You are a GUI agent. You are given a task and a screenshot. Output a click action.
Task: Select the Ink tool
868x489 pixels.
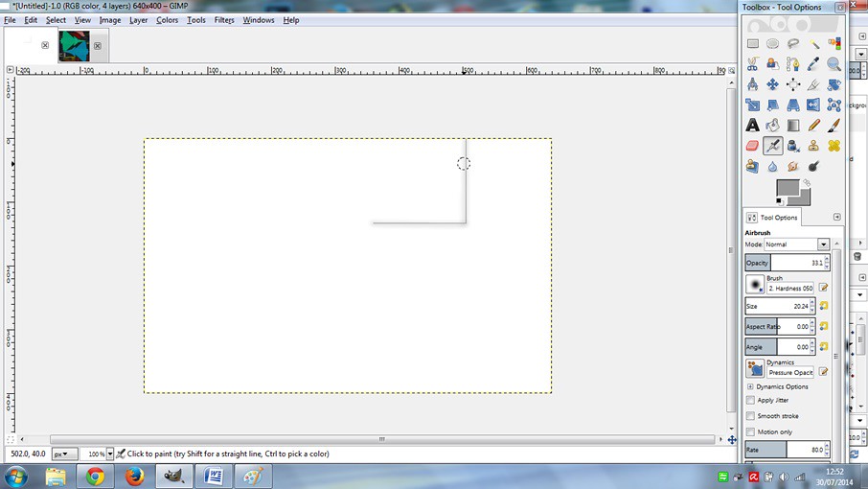793,146
